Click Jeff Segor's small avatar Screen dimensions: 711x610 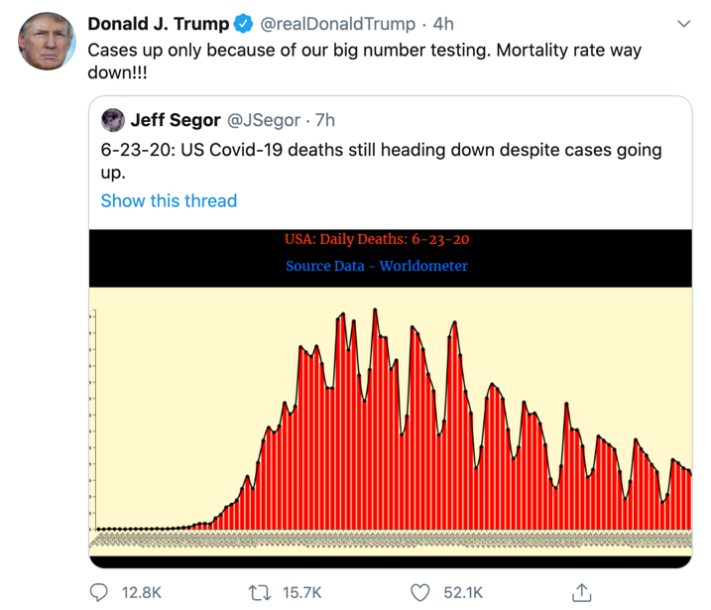click(113, 120)
